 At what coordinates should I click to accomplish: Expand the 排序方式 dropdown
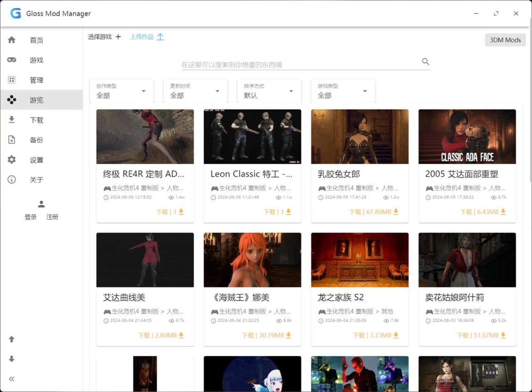click(269, 91)
